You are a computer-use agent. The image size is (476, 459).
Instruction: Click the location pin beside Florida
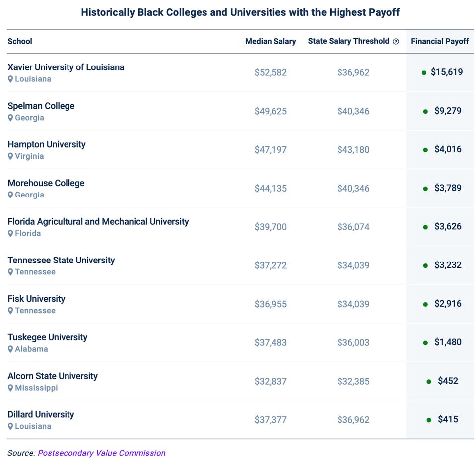[x=10, y=234]
